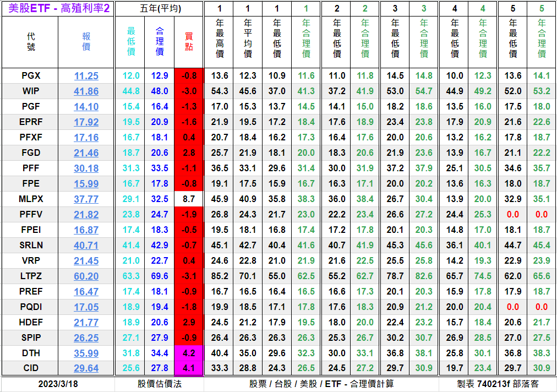
Task: Select PFF one-year average 33.1
Action: (x=248, y=168)
